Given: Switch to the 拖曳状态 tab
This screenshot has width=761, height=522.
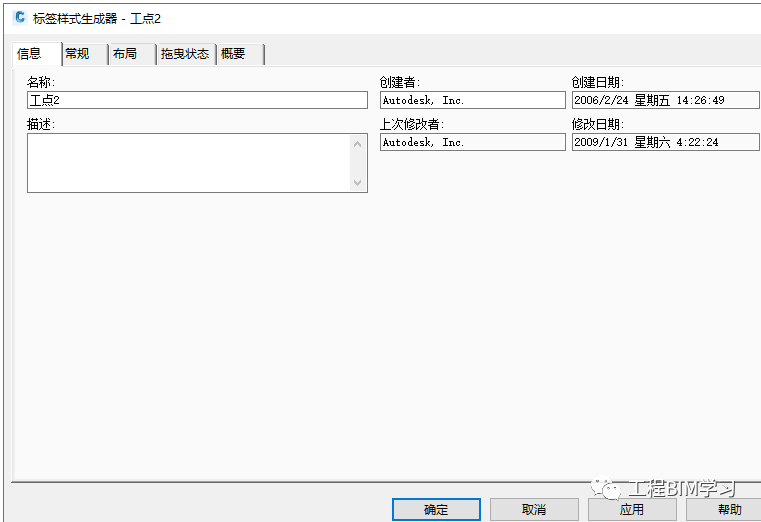Looking at the screenshot, I should [x=187, y=54].
